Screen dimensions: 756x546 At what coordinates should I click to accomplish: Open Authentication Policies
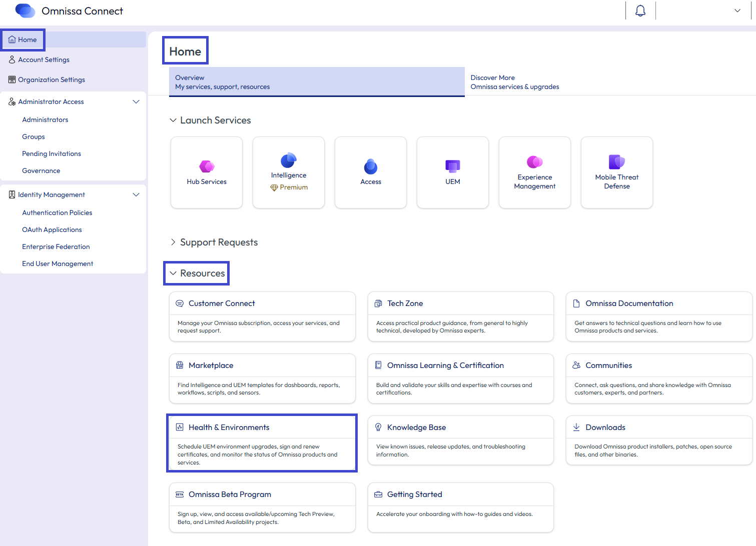coord(57,212)
